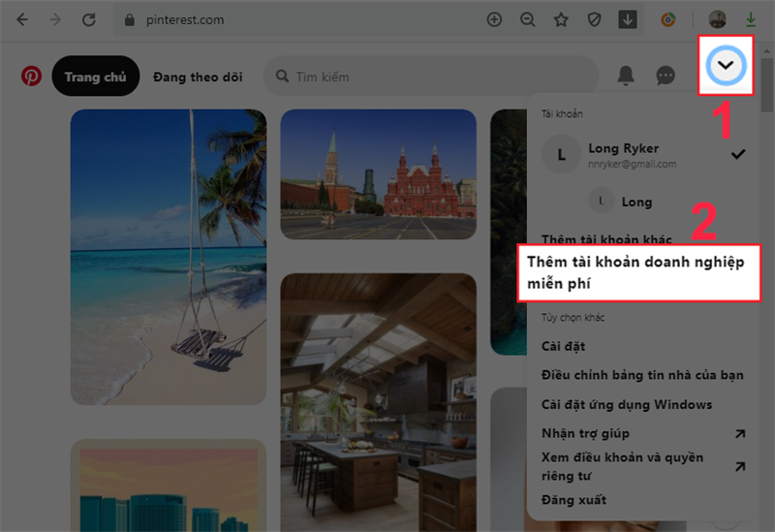Bookmark this page with the star icon

point(561,19)
